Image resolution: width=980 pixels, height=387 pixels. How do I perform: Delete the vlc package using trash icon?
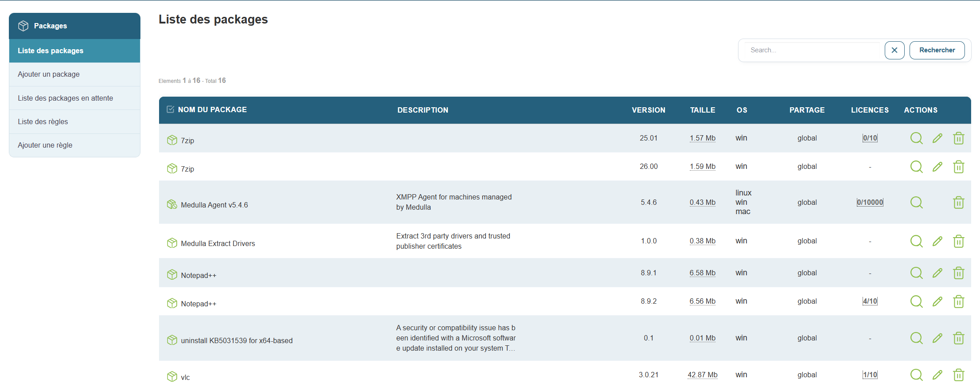958,375
